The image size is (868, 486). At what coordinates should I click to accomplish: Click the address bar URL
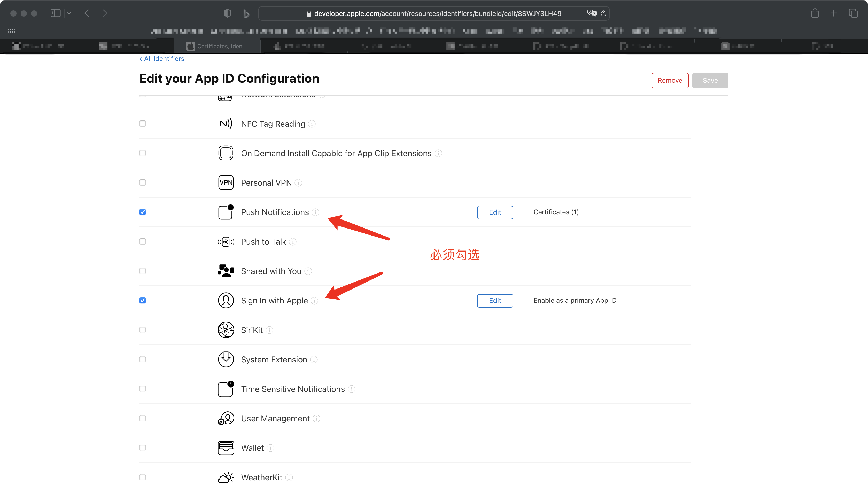tap(438, 13)
